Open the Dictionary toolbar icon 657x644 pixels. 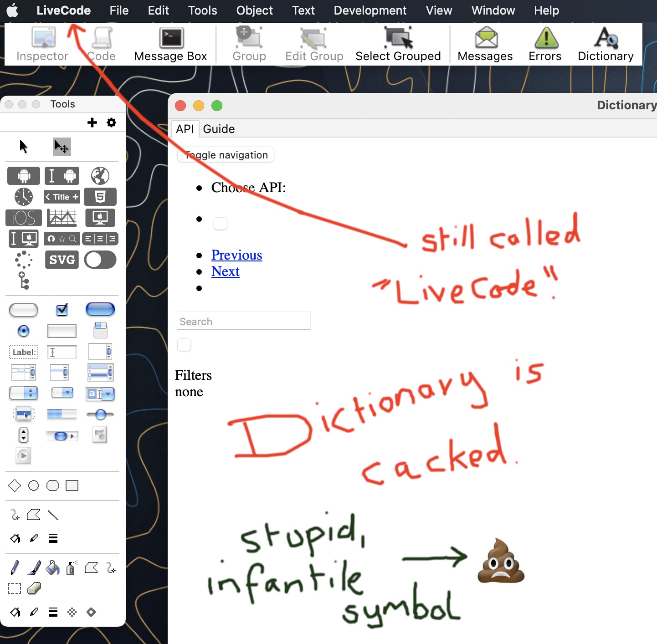606,44
